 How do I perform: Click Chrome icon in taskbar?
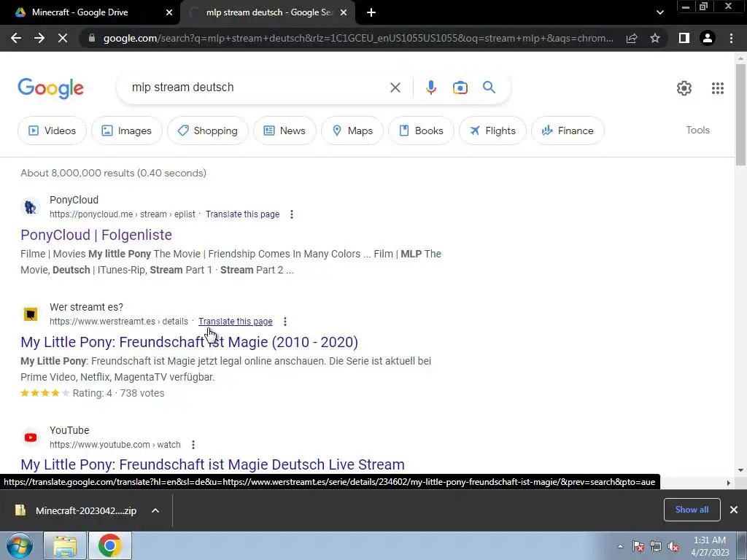click(x=109, y=545)
